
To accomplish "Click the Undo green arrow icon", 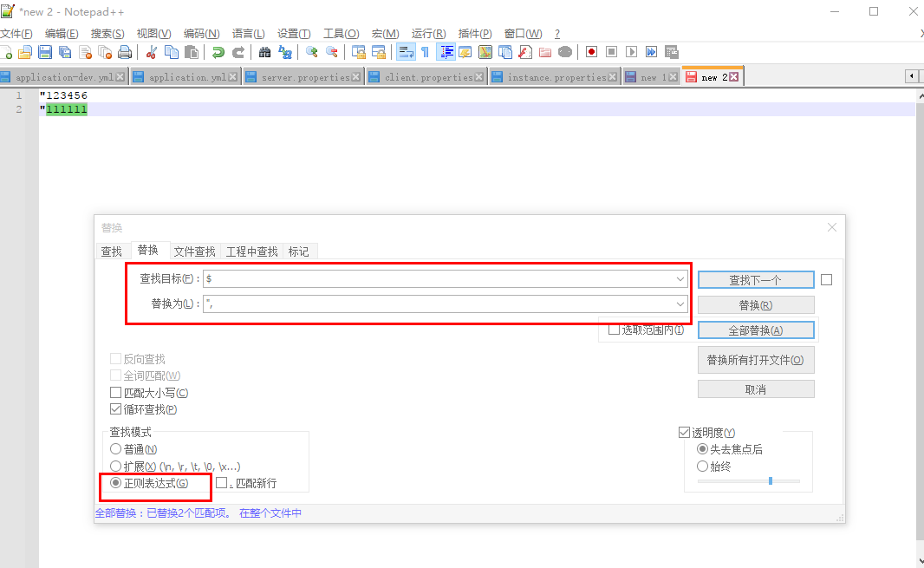I will (218, 53).
